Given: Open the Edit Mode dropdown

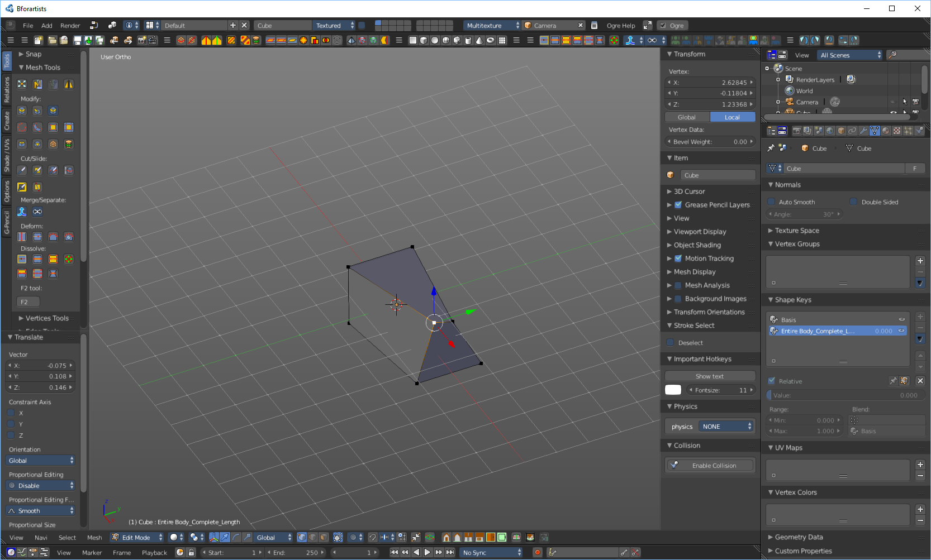Looking at the screenshot, I should pyautogui.click(x=137, y=537).
